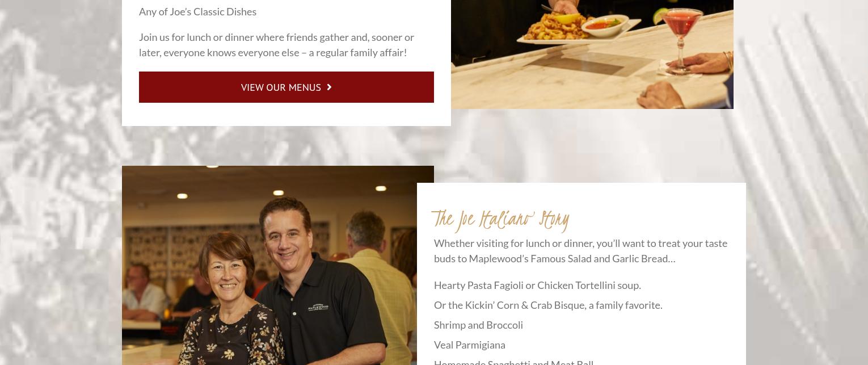Click the Whether visiting for lunch or dinner paragraph
Viewport: 868px width, 365px height.
(x=580, y=250)
